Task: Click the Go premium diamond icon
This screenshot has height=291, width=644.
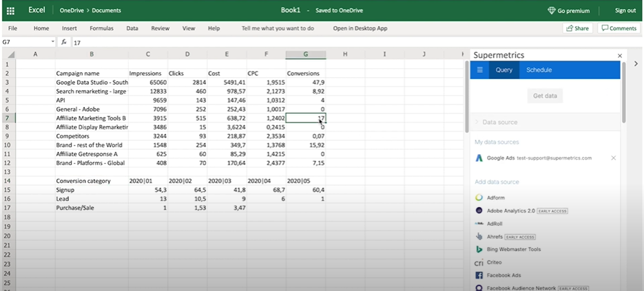Action: tap(552, 11)
